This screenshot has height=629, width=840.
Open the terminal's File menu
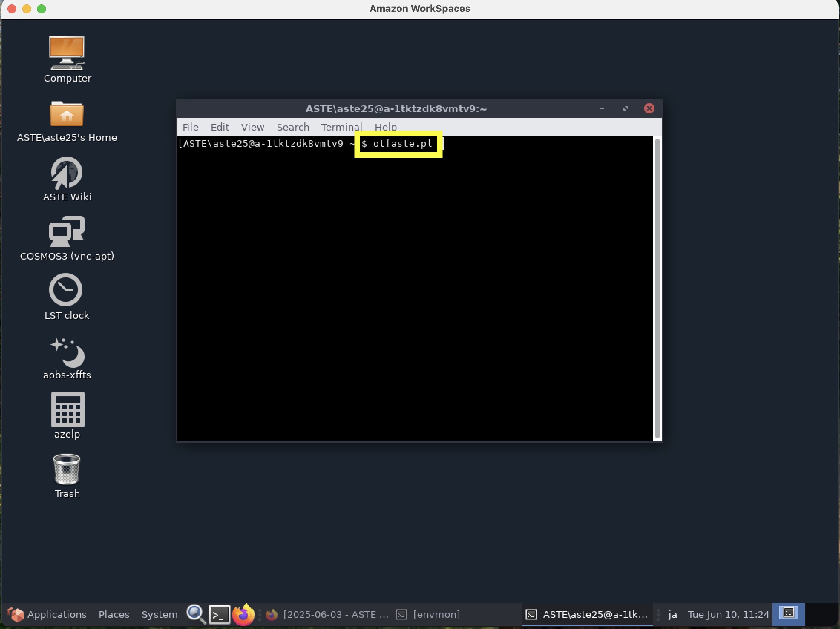[190, 127]
